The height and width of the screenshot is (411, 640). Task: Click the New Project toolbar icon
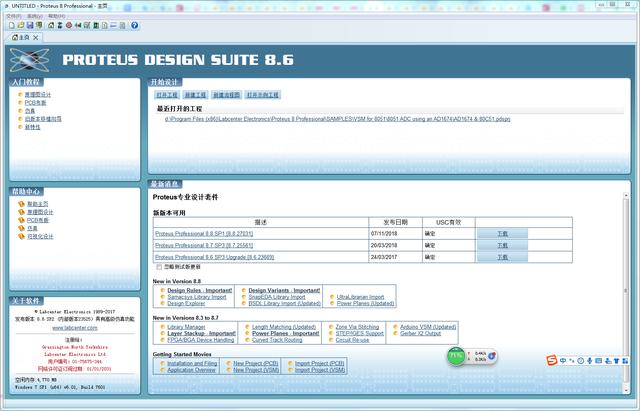(x=11, y=25)
